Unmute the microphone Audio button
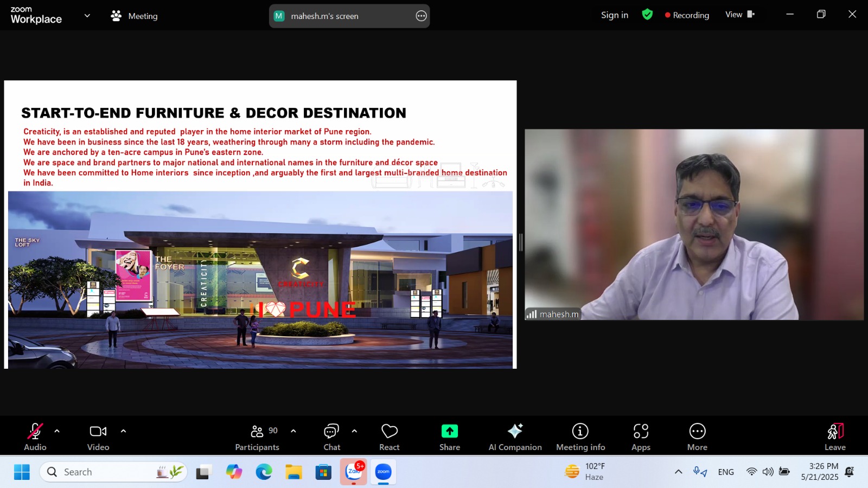The image size is (868, 488). [35, 436]
